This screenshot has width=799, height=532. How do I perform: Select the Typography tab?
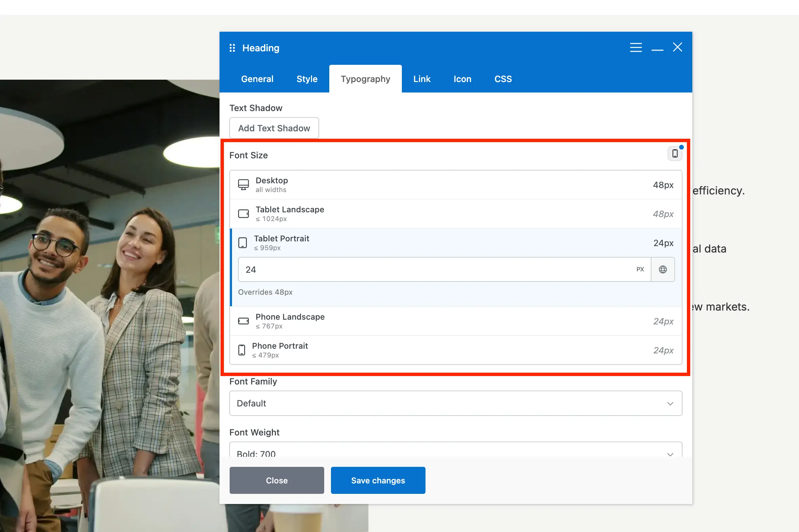pyautogui.click(x=365, y=79)
